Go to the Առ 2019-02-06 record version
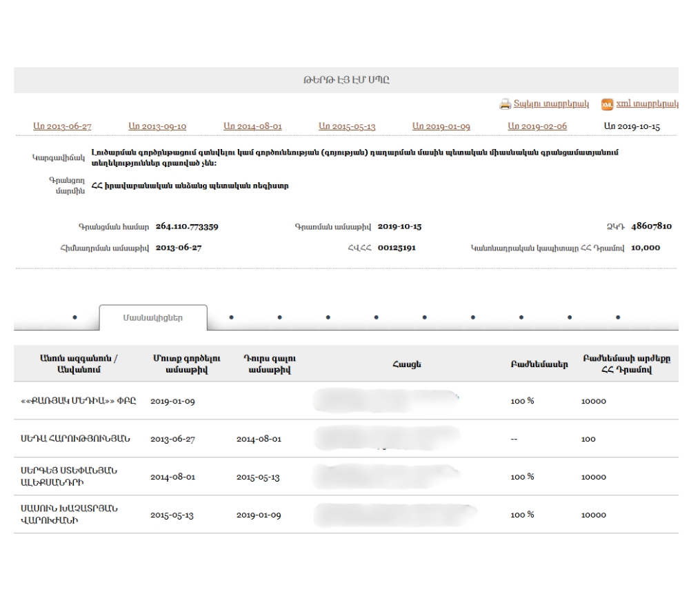700x592 pixels. click(x=537, y=126)
